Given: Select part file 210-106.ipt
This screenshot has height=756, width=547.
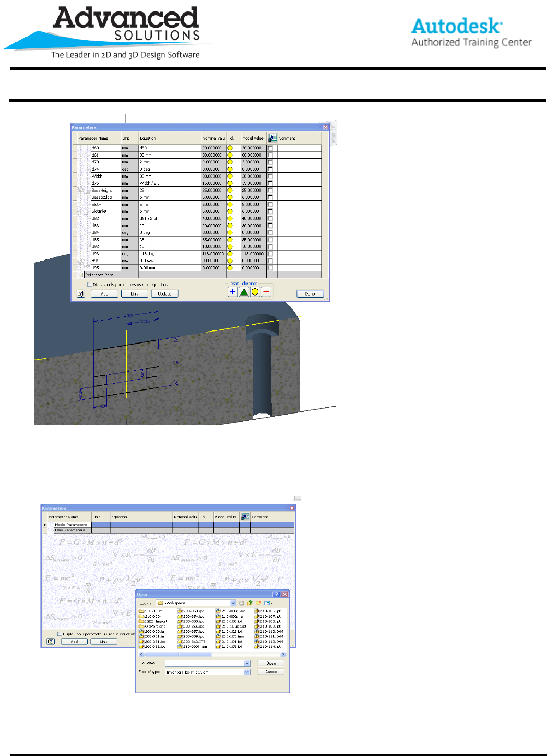Looking at the screenshot, I should coord(268,611).
